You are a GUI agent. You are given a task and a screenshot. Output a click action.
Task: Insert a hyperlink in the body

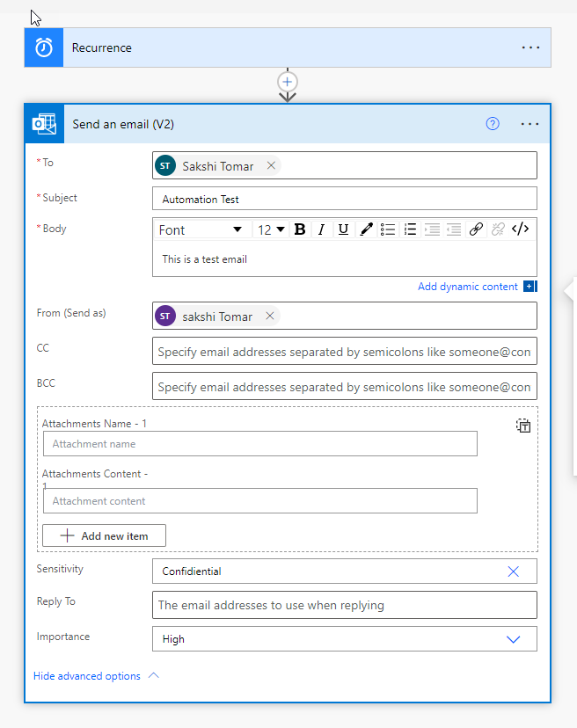pos(476,229)
